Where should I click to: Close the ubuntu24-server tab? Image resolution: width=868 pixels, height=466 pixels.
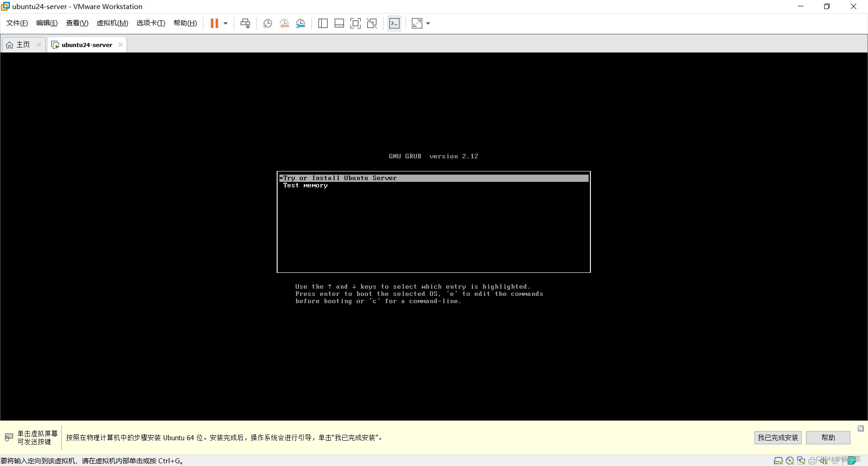click(x=120, y=45)
